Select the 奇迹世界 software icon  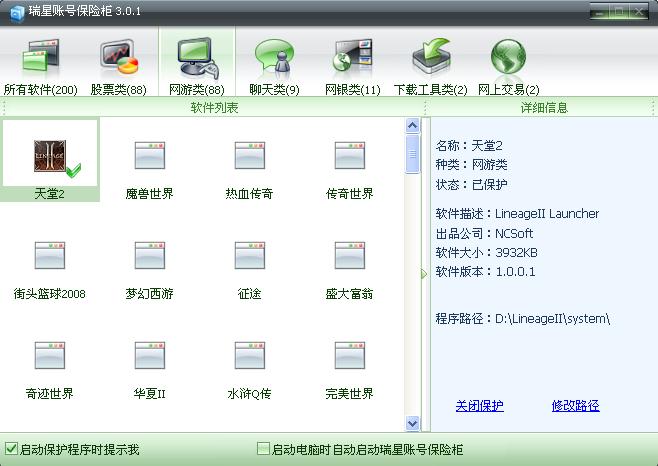(50, 355)
